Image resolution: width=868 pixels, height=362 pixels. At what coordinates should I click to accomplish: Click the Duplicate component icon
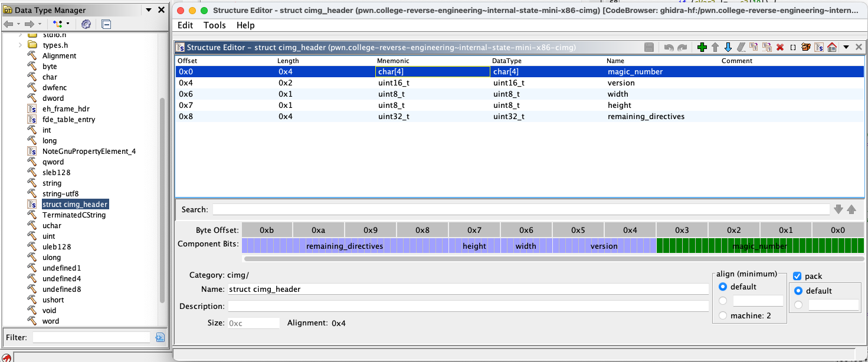pos(754,47)
